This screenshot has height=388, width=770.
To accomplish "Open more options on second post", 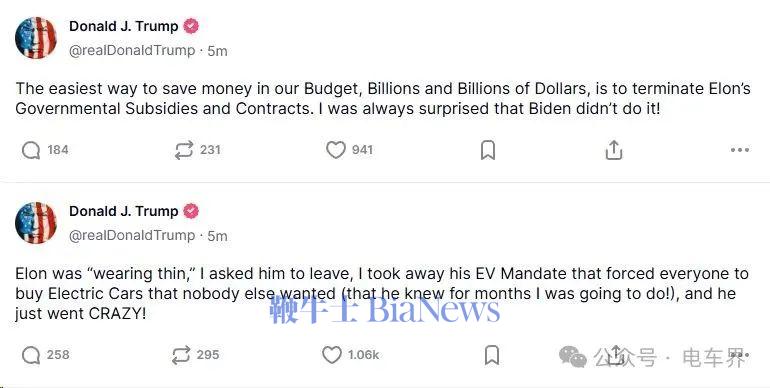I will pyautogui.click(x=740, y=355).
